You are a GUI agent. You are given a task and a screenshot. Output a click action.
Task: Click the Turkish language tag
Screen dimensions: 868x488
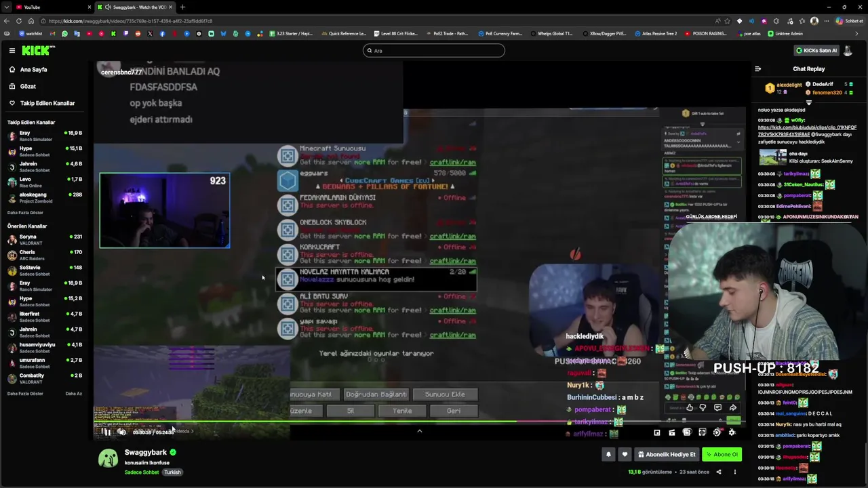click(x=172, y=472)
